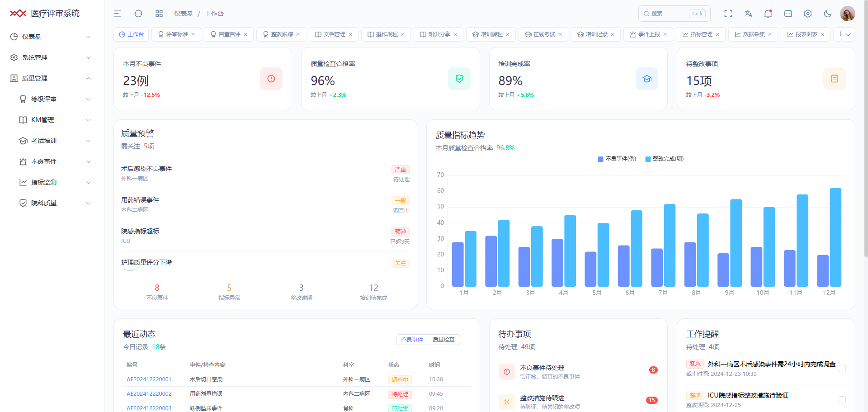Open the 不良事件待处理 todo item
The width and height of the screenshot is (868, 412).
click(578, 372)
